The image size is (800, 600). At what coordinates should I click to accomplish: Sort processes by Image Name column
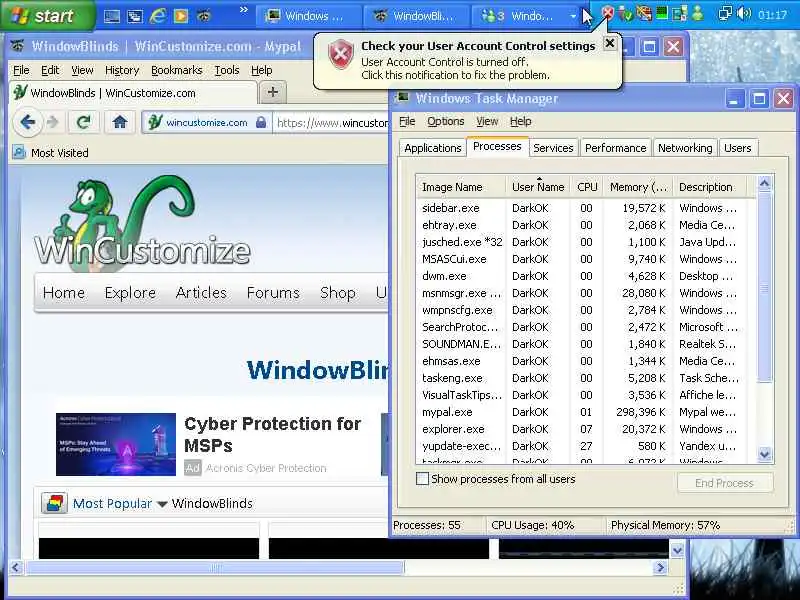tap(461, 187)
